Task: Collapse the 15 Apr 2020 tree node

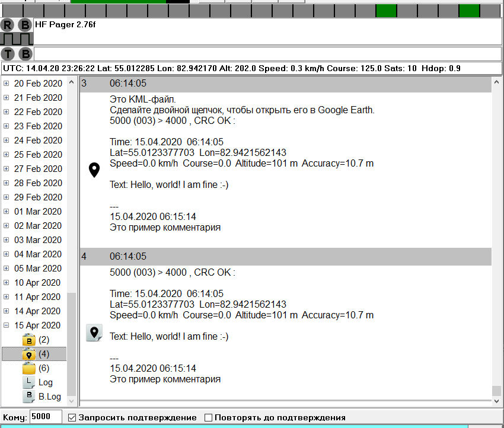Action: tap(7, 325)
